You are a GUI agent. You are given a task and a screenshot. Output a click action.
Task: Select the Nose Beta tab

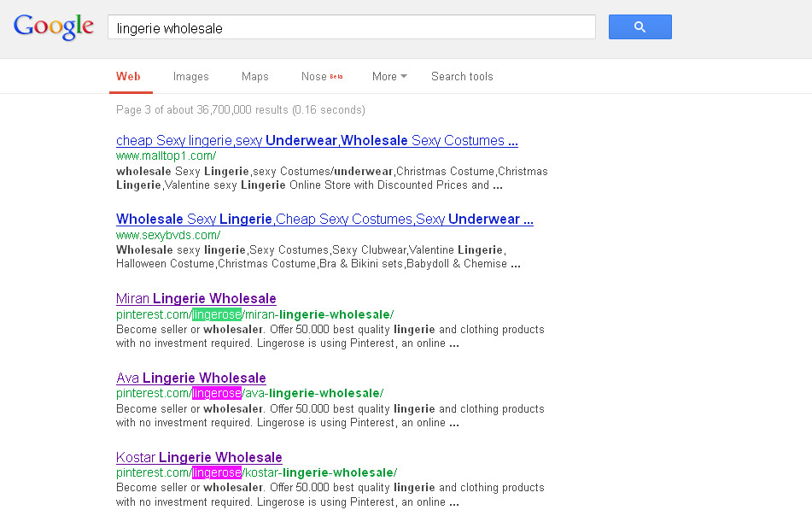pyautogui.click(x=322, y=77)
